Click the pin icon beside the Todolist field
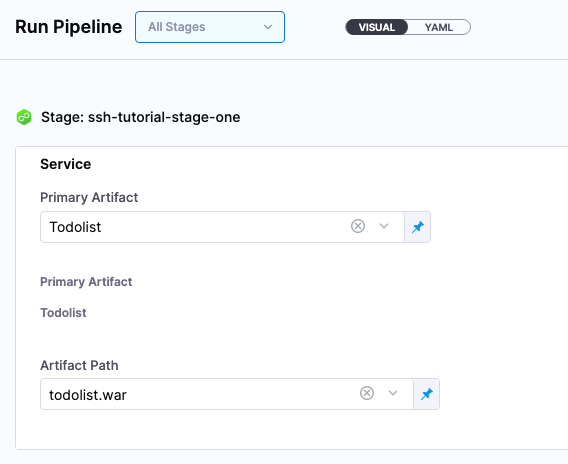The width and height of the screenshot is (568, 464). pyautogui.click(x=418, y=227)
